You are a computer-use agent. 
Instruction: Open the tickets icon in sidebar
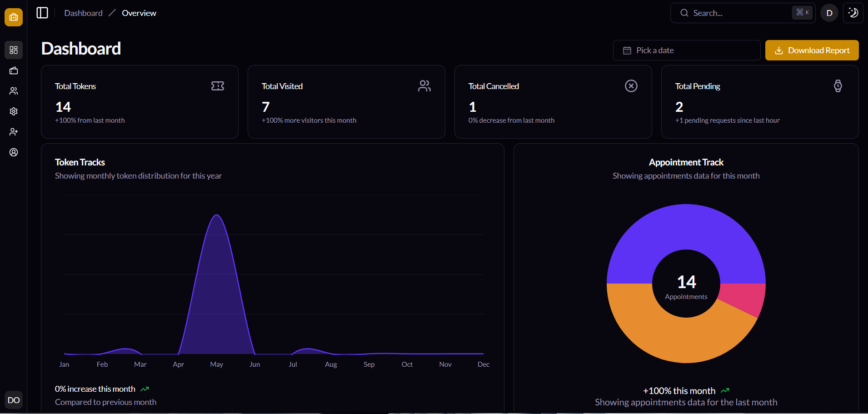[14, 70]
